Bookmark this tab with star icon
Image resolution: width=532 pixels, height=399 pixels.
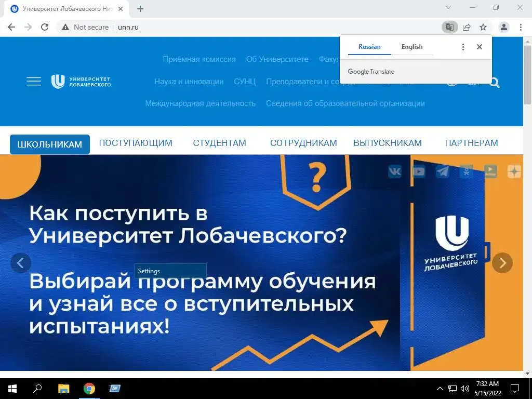[483, 27]
